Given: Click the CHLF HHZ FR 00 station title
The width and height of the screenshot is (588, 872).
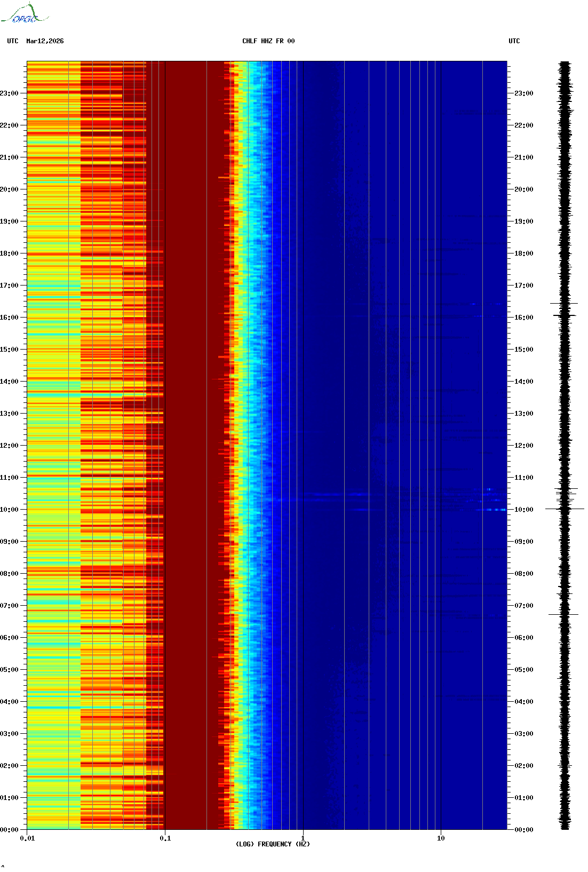Looking at the screenshot, I should point(268,41).
